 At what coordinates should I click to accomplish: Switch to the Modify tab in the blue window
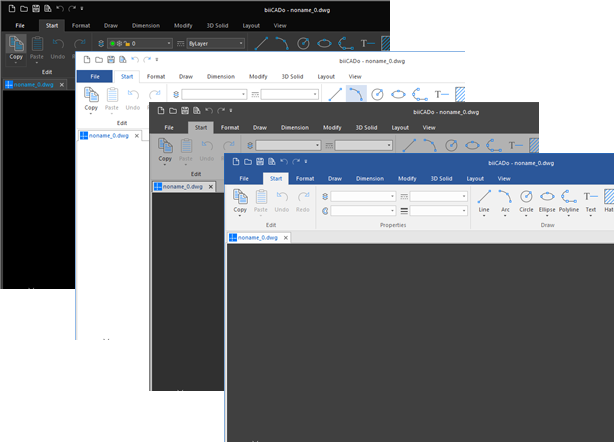click(x=408, y=178)
